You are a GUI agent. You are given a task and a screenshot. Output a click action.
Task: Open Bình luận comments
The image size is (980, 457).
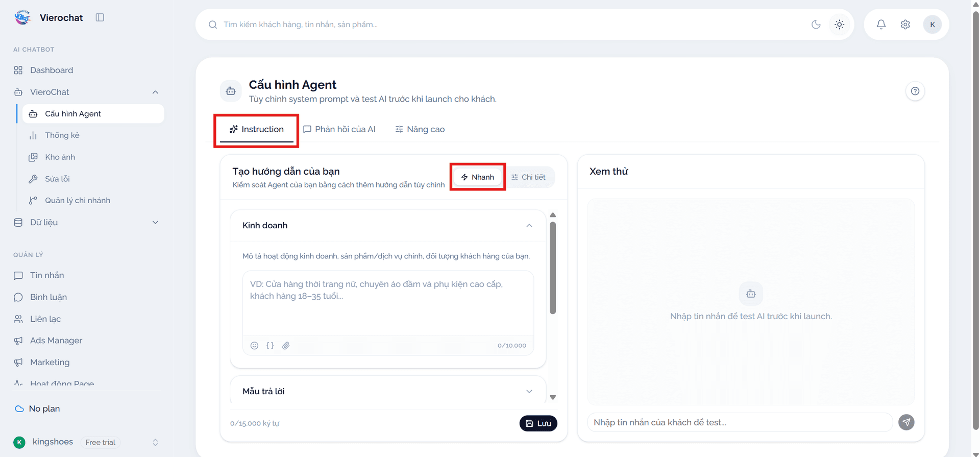pyautogui.click(x=87, y=297)
